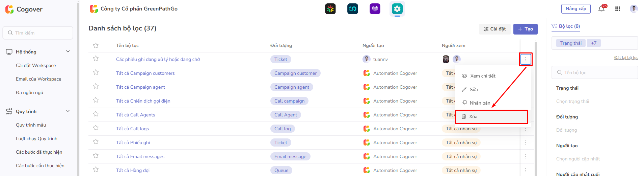This screenshot has width=644, height=176.
Task: Star the filter 'Tất cả Email messages'
Action: coord(96,156)
